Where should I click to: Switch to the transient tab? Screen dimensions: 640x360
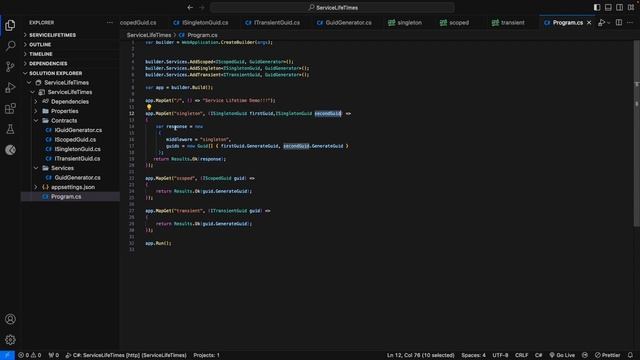pos(508,23)
